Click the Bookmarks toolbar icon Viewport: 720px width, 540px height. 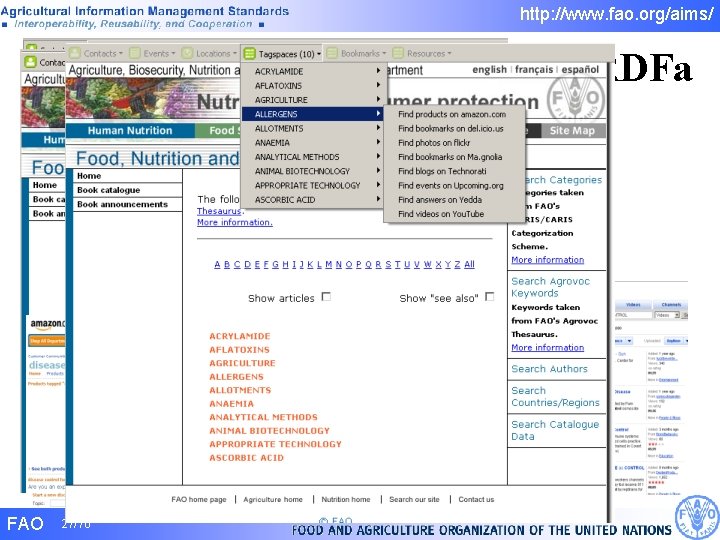click(332, 53)
